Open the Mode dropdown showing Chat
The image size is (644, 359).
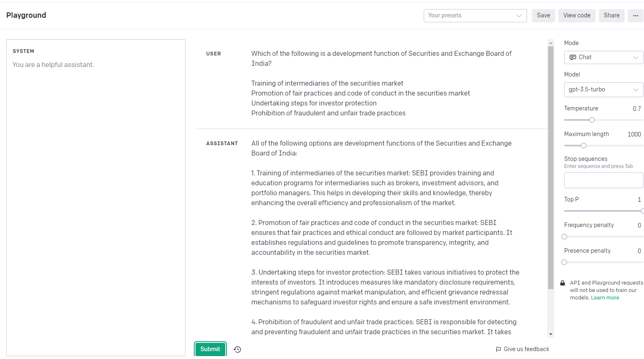pyautogui.click(x=603, y=57)
